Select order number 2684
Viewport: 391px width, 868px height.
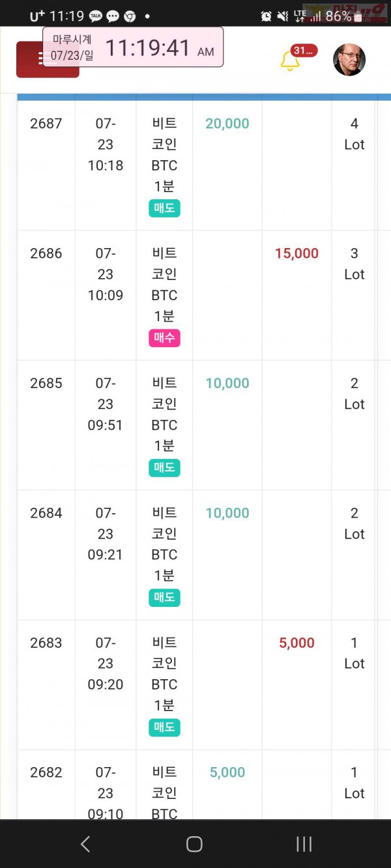(x=46, y=513)
